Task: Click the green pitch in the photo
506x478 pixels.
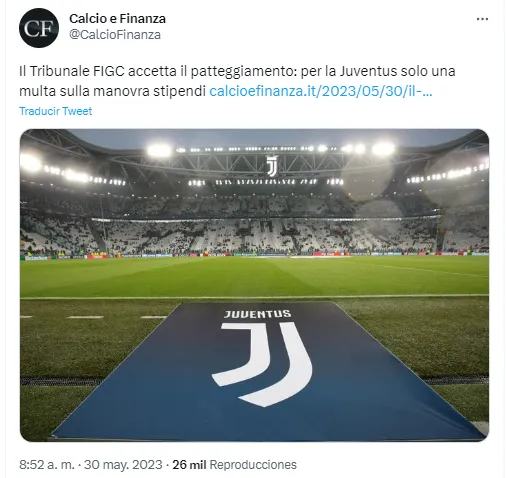Action: [254, 275]
